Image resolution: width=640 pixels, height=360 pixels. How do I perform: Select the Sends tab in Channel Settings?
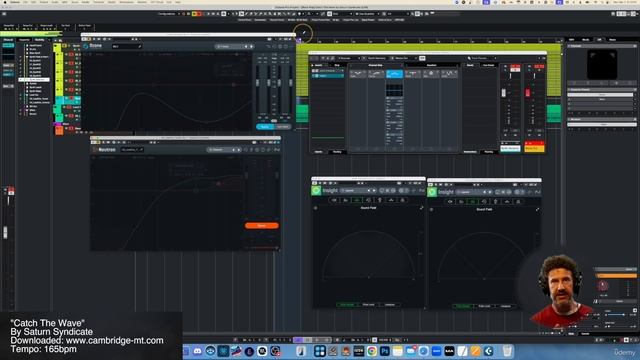tap(470, 65)
